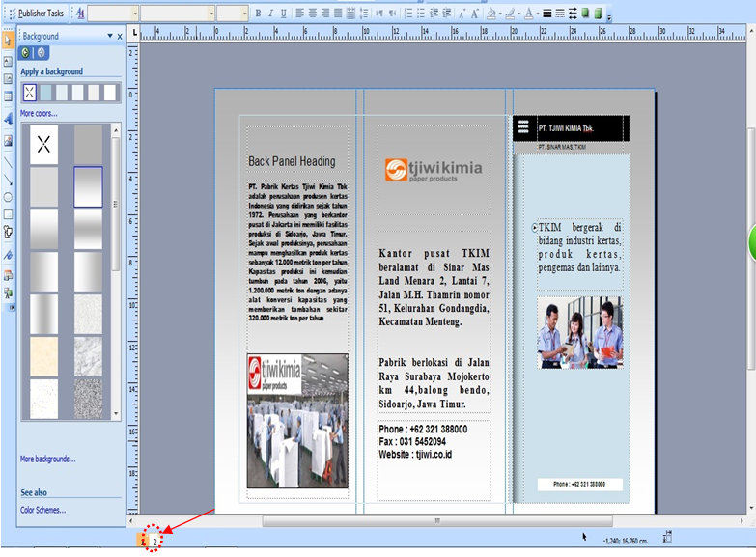Toggle bulleted list formatting

(420, 14)
